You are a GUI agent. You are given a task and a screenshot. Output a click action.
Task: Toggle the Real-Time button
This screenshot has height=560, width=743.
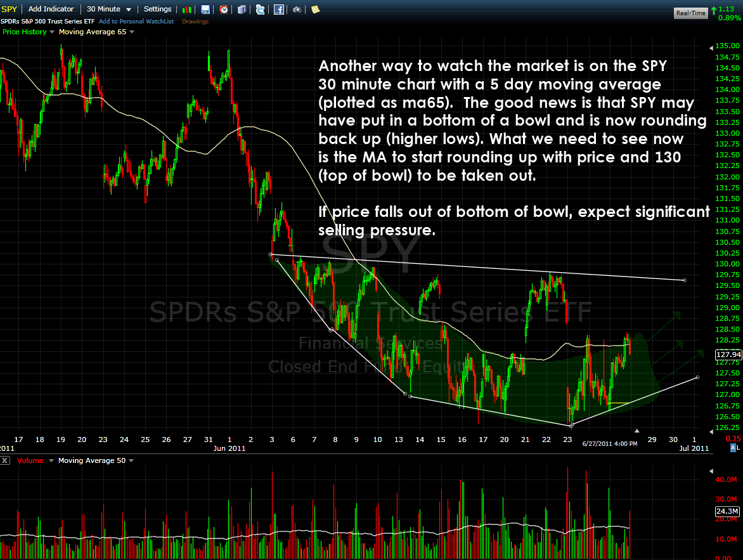[x=690, y=13]
